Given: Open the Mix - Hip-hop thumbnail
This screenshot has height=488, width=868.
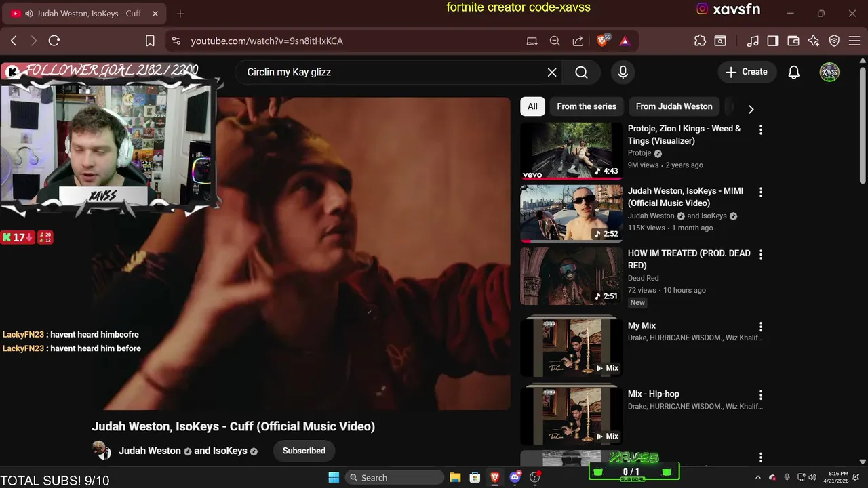Looking at the screenshot, I should 571,414.
